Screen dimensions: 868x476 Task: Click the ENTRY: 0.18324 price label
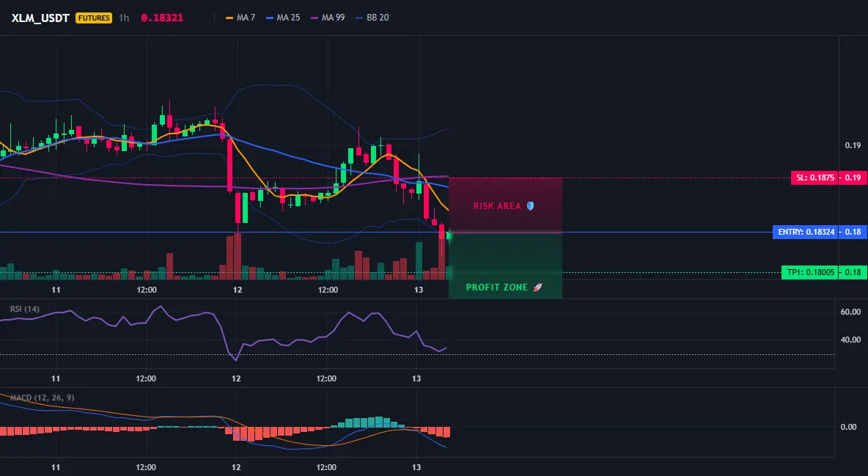[805, 232]
